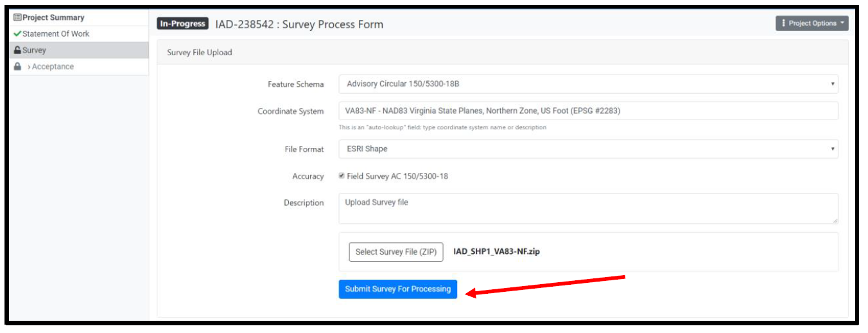868x333 pixels.
Task: Click the In-Progress status badge
Action: coord(183,24)
